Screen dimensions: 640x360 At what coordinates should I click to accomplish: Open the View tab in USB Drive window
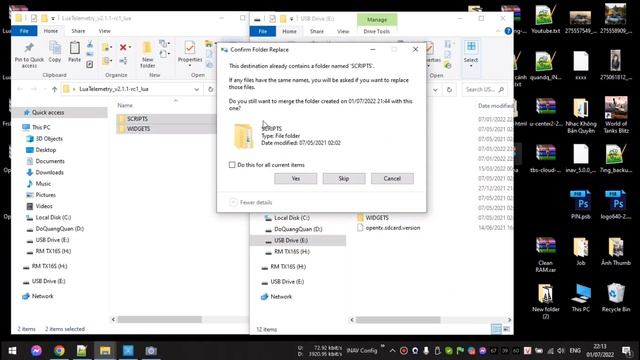point(343,31)
